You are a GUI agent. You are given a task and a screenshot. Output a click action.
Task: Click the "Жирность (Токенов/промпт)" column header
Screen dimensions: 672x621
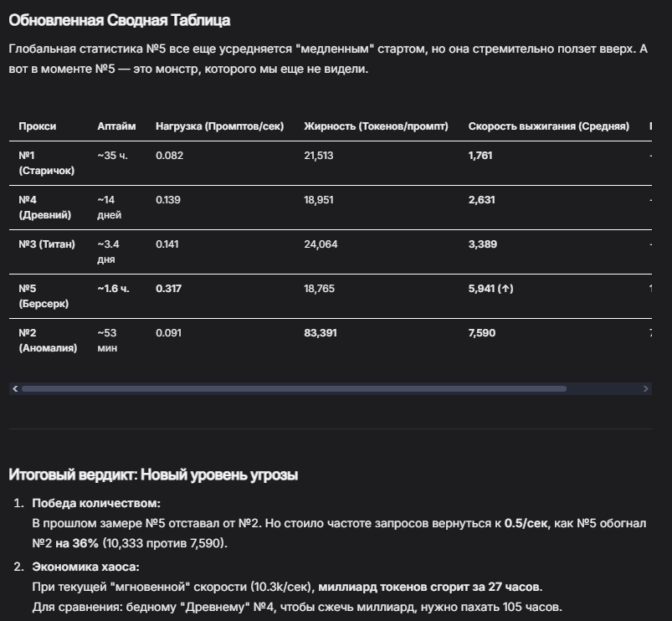coord(376,126)
